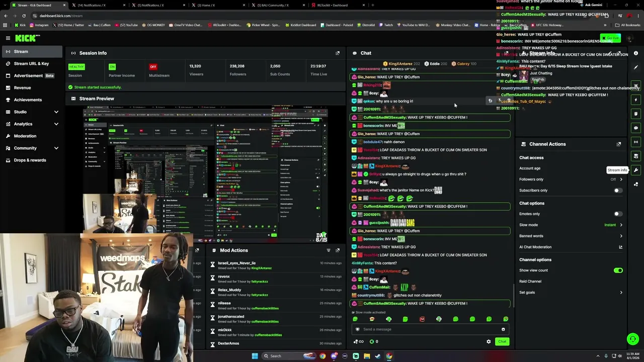Screen dimensions: 644x362
Task: Click the broadcast signal icon in right rail
Action: (636, 142)
